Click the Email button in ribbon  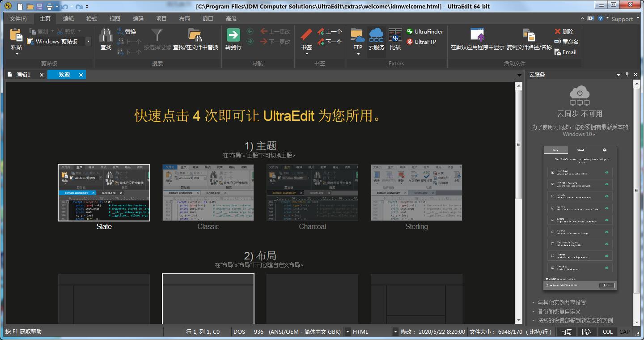(x=565, y=52)
